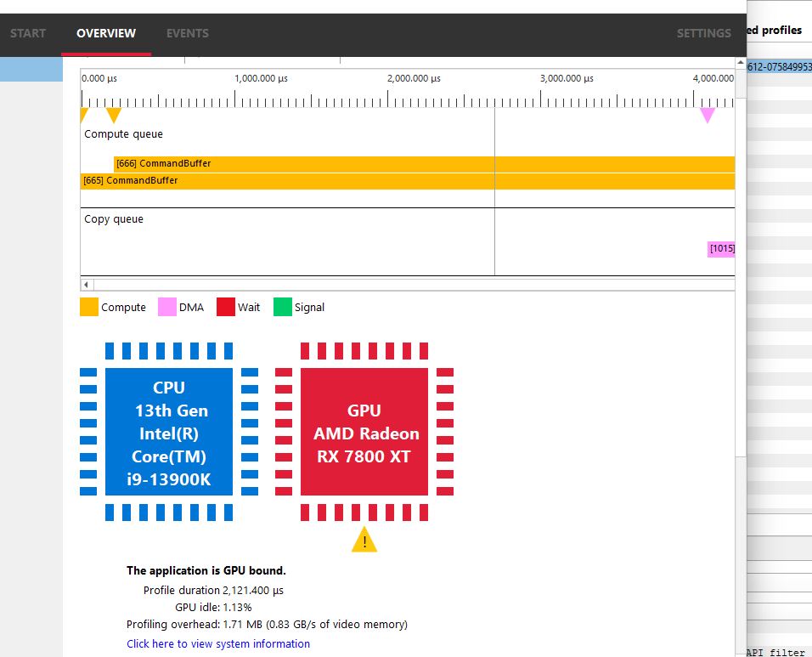Click the yellow warning triangle below GPU
Screen dimensions: 812x657
point(364,541)
